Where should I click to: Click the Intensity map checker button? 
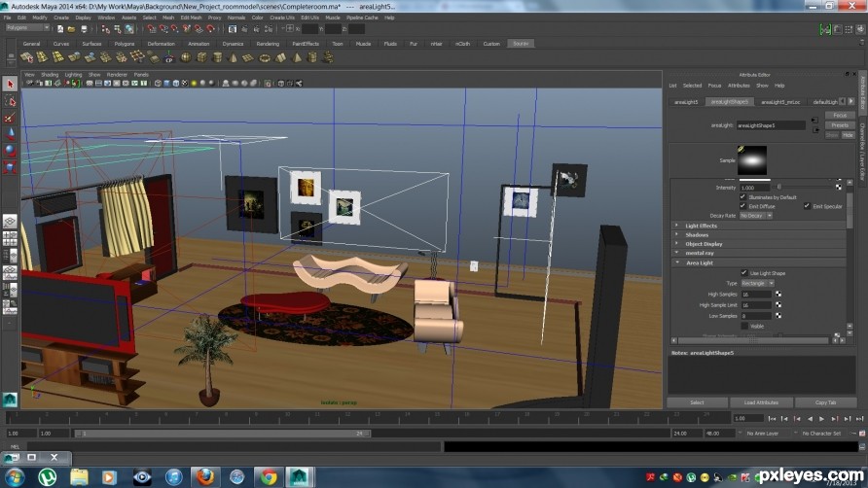click(838, 187)
